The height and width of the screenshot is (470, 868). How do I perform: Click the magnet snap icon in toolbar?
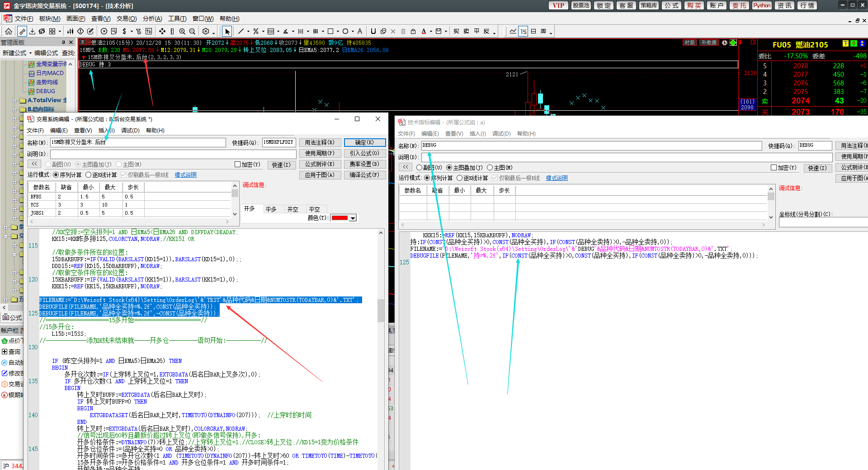pos(373,31)
